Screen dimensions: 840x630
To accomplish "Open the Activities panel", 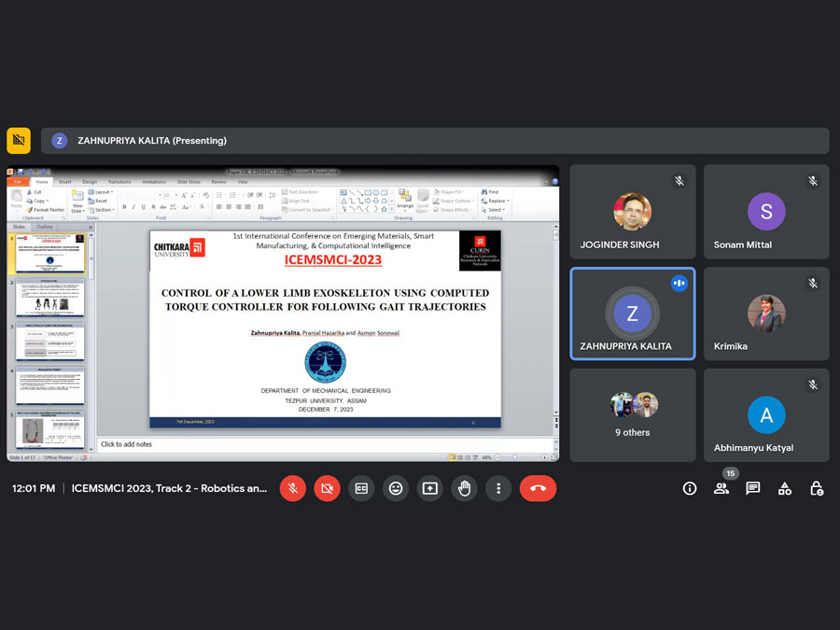I will coord(785,488).
